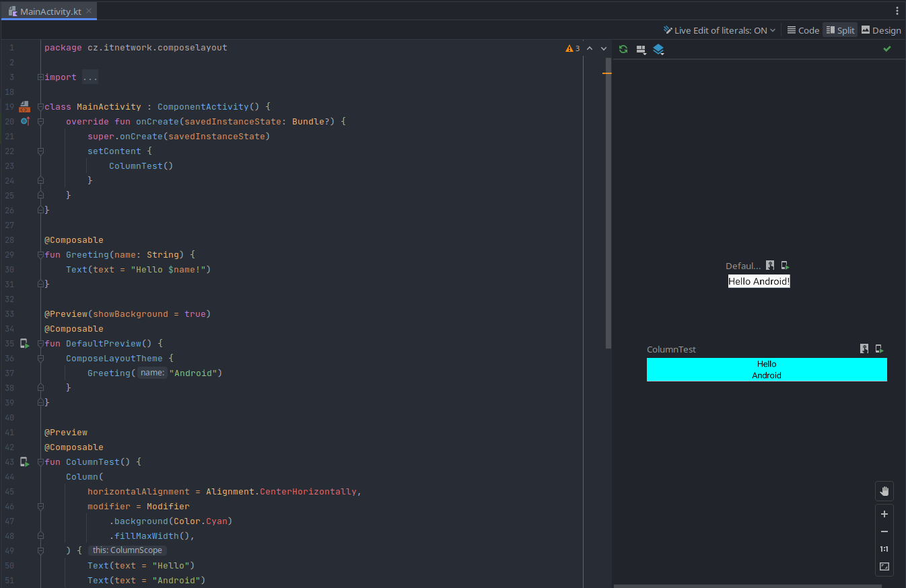Click the overriding method gutter icon on onCreate
906x588 pixels.
pyautogui.click(x=24, y=121)
